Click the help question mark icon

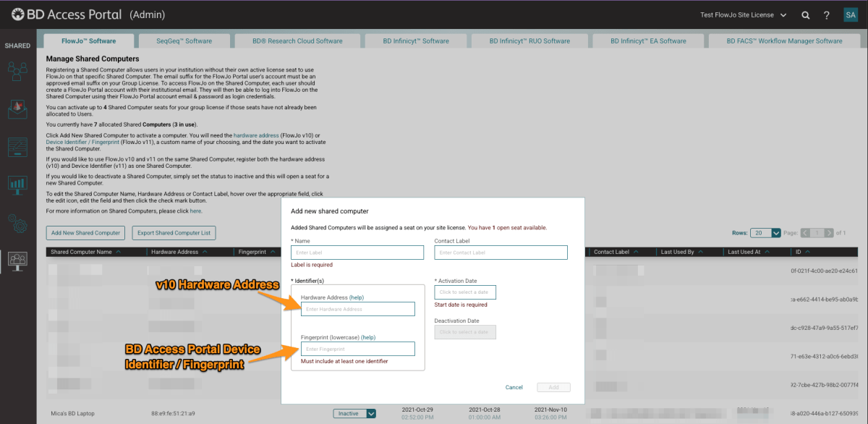pos(826,14)
